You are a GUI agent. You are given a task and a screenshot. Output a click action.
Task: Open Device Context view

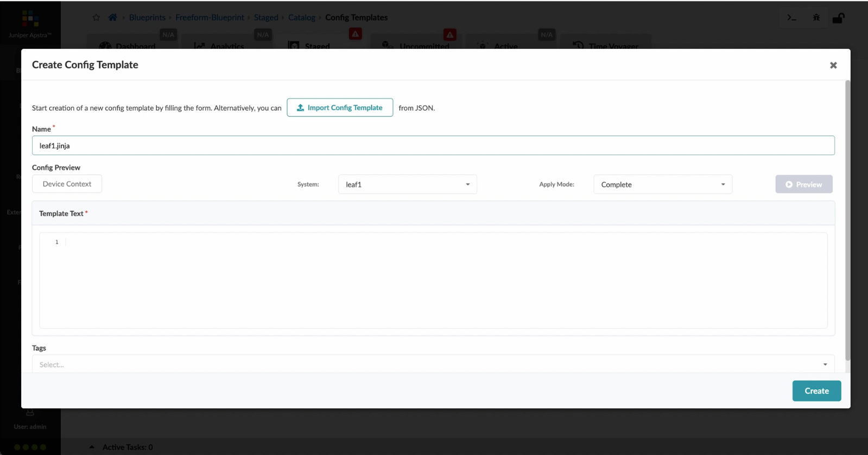pyautogui.click(x=67, y=184)
